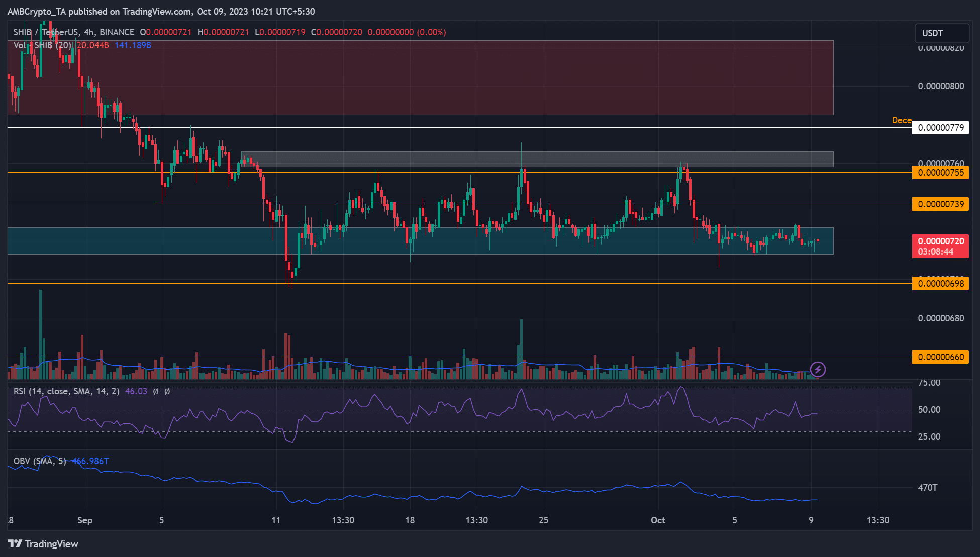Select the red supply zone rectangle

pos(421,77)
